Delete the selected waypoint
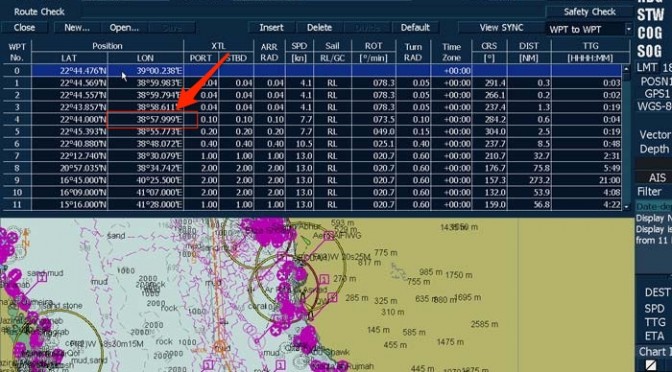The width and height of the screenshot is (672, 372). [x=319, y=28]
